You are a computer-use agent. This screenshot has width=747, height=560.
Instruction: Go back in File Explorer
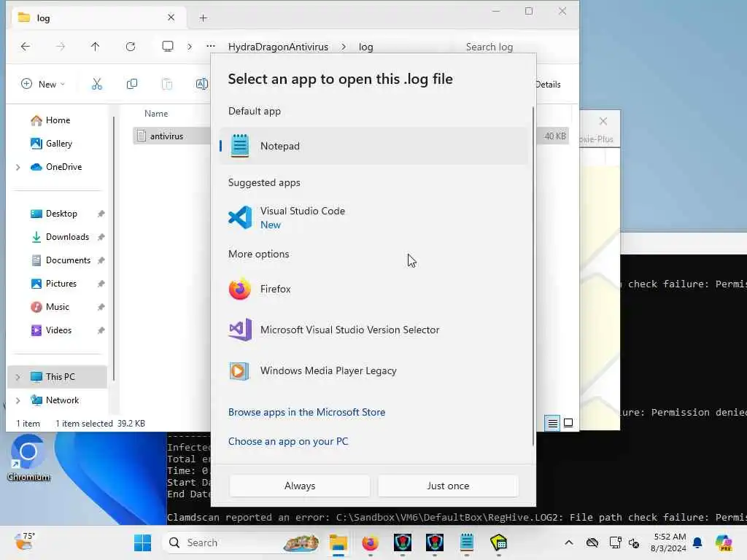click(x=26, y=46)
